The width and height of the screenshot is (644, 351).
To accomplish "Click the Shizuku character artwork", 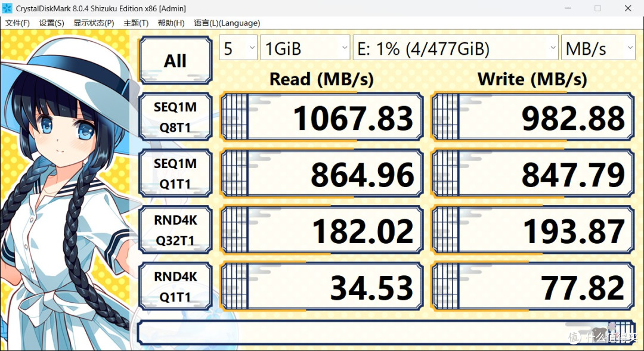I will click(66, 191).
